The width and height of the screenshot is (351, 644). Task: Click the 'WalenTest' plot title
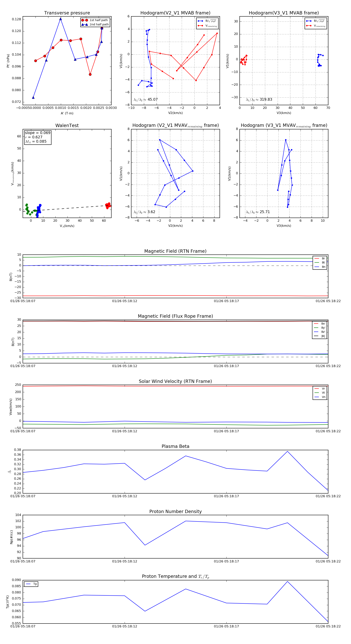67,125
